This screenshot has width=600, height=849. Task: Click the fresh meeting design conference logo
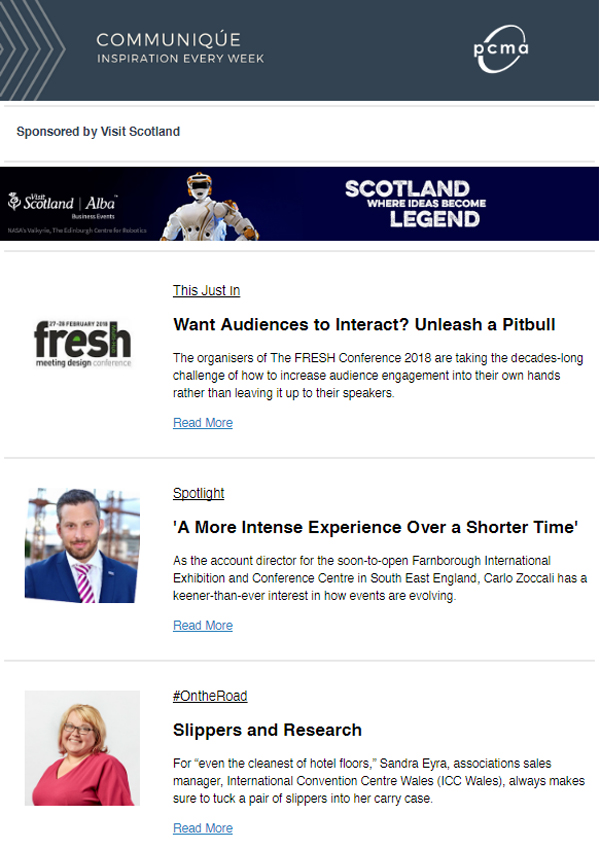pyautogui.click(x=82, y=343)
